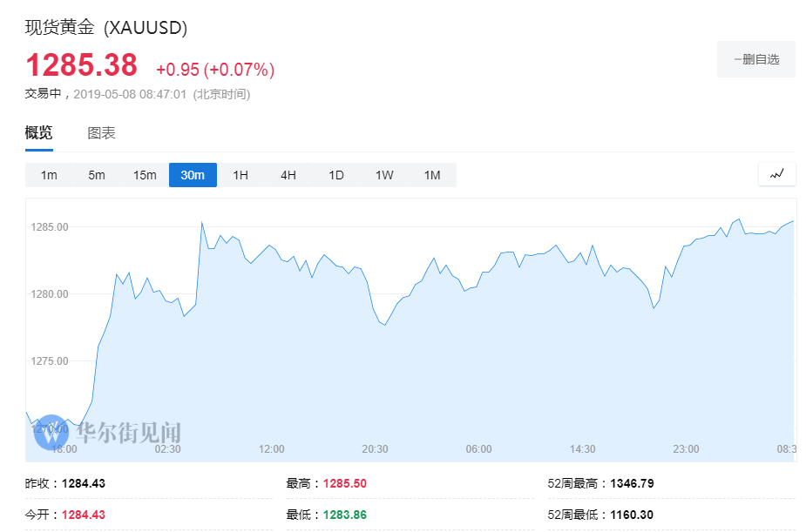
Task: Click the Wallstreetcn watermark logo on the chart
Action: pos(52,433)
